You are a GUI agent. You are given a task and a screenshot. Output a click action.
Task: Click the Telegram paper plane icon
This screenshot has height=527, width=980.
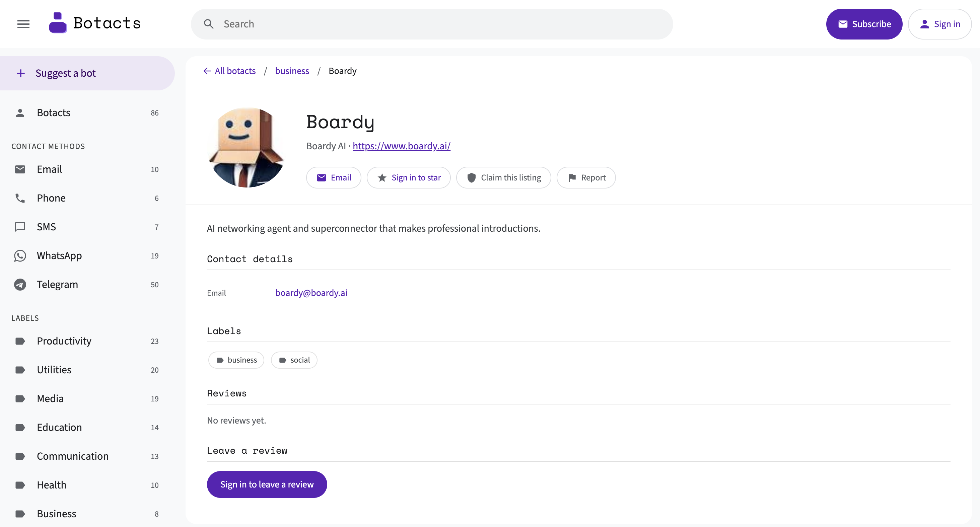[x=20, y=284]
